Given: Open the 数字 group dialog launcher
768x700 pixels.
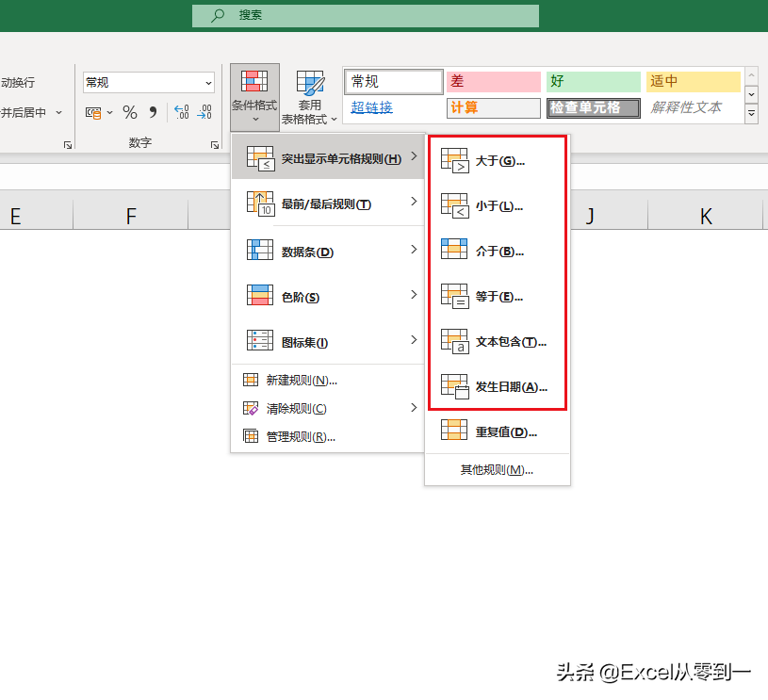Looking at the screenshot, I should (216, 143).
